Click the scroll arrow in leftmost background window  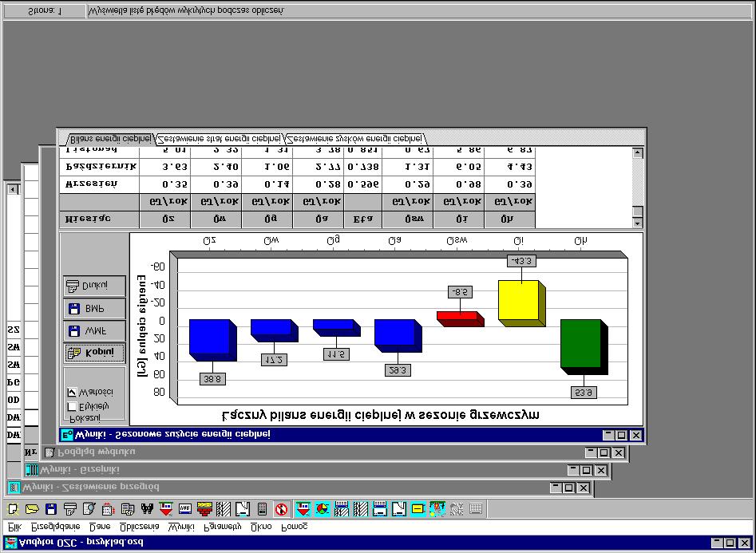(x=13, y=189)
